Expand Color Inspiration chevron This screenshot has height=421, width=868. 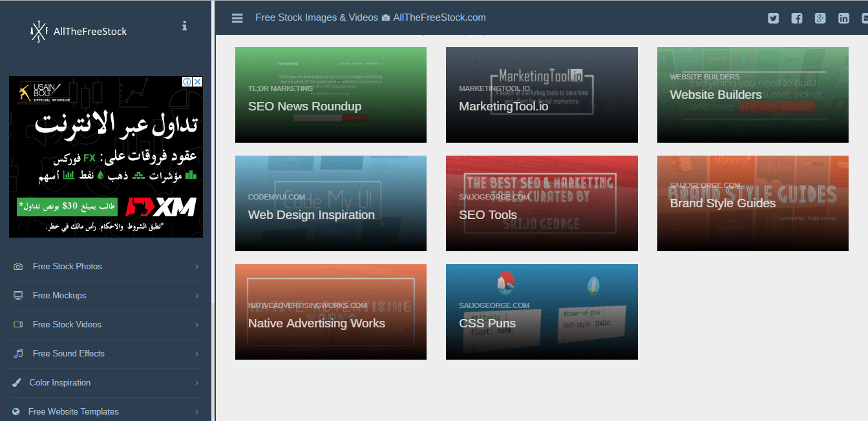point(196,383)
